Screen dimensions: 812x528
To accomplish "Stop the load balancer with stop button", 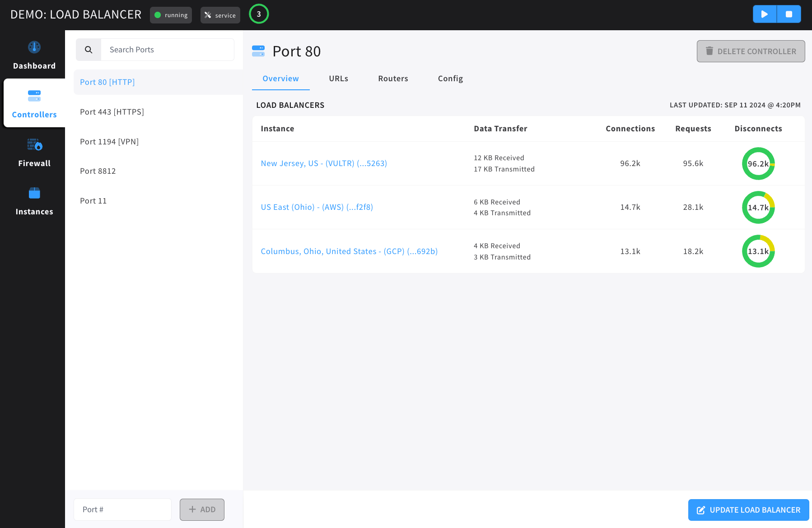I will click(789, 14).
